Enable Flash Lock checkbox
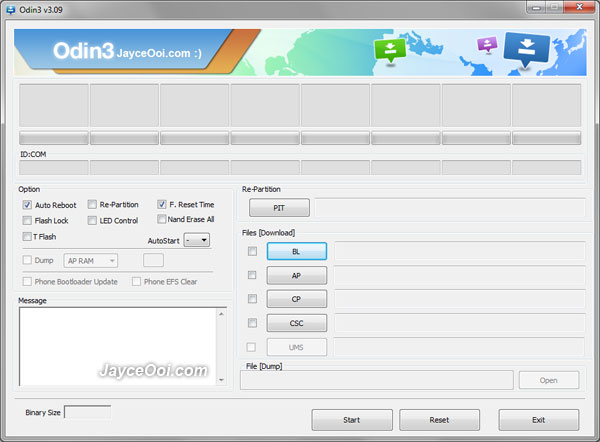 [x=27, y=220]
